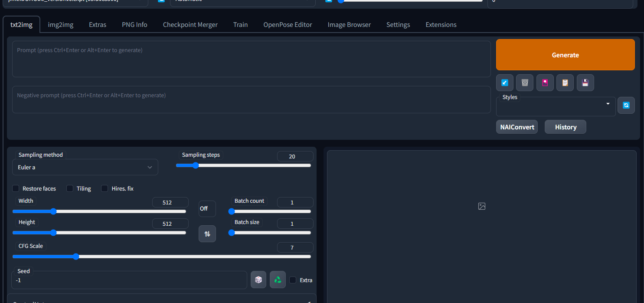The image size is (644, 303).
Task: Open the PNG Info tab
Action: click(134, 25)
